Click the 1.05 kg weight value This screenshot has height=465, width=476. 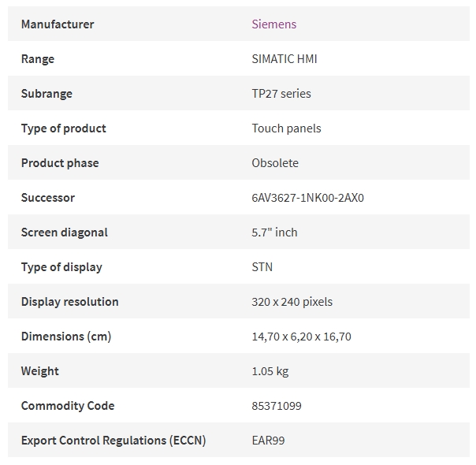point(270,371)
